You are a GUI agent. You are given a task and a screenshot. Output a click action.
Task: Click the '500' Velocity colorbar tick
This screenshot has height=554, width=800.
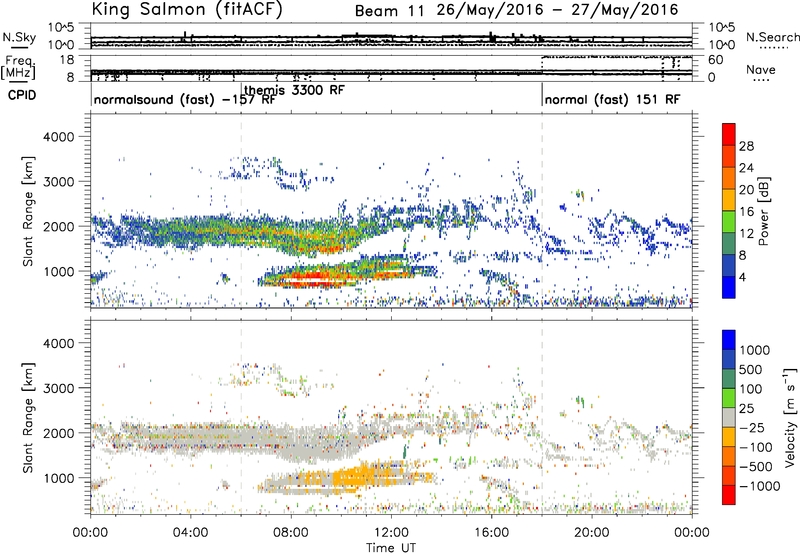[751, 370]
